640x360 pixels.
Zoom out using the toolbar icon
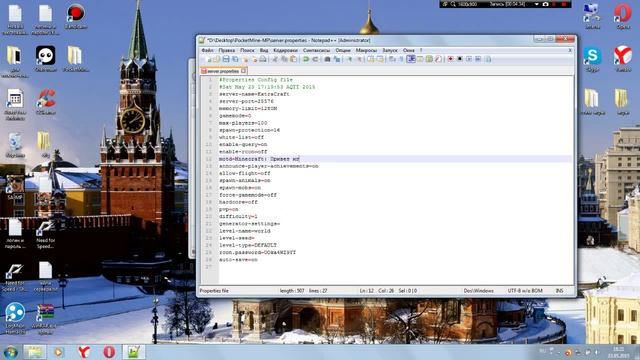358,59
